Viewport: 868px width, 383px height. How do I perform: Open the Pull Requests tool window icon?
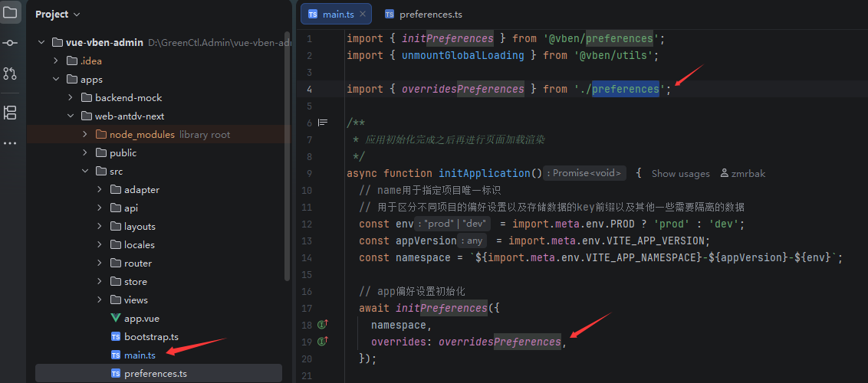click(10, 73)
